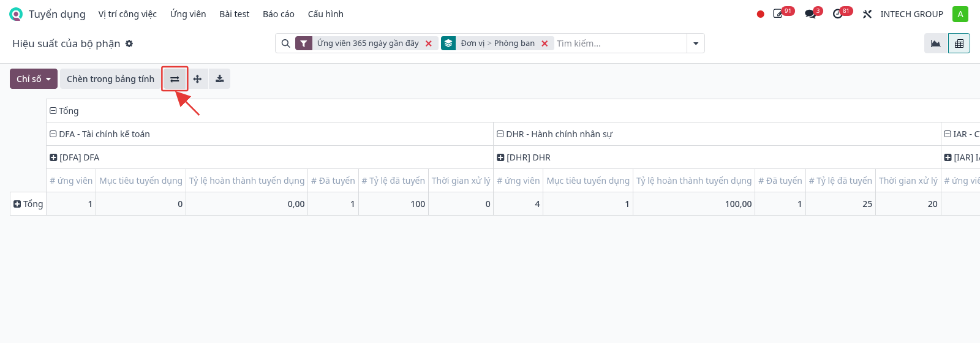
Task: Open the settings gear beside Hiệu suất của bộ phận
Action: pos(129,43)
